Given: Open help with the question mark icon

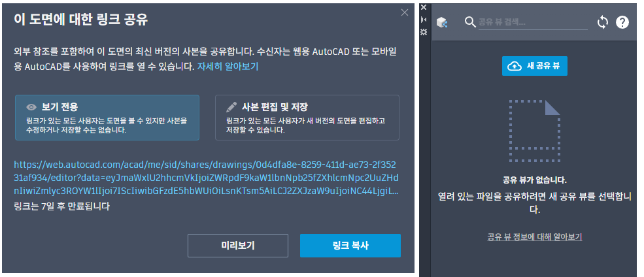Looking at the screenshot, I should pos(622,22).
